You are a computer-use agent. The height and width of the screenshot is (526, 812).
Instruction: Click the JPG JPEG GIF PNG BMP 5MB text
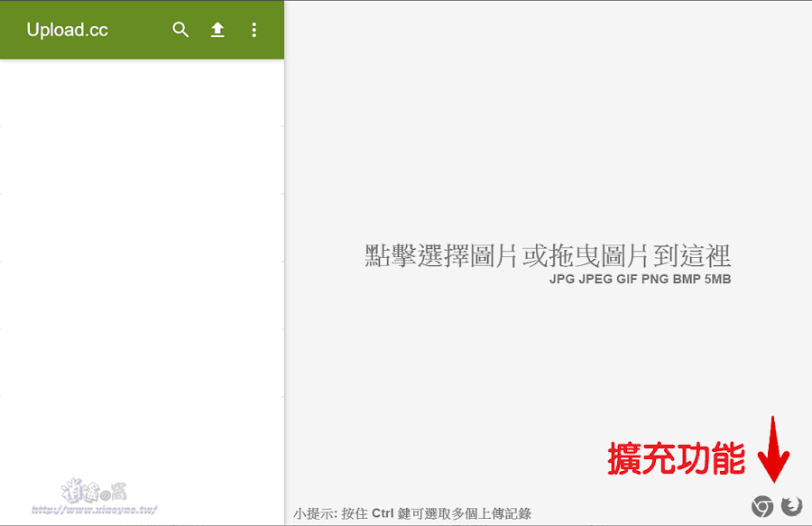[x=640, y=279]
